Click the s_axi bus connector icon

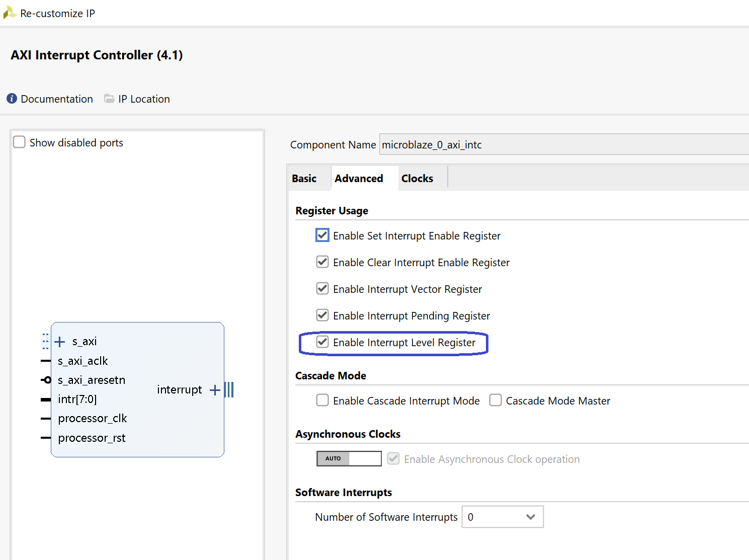[x=45, y=342]
